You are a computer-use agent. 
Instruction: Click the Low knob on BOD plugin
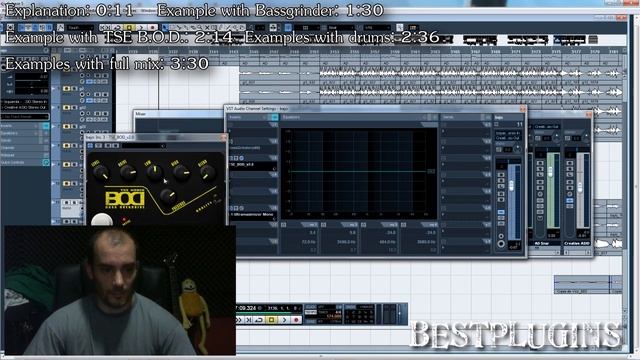pos(155,173)
